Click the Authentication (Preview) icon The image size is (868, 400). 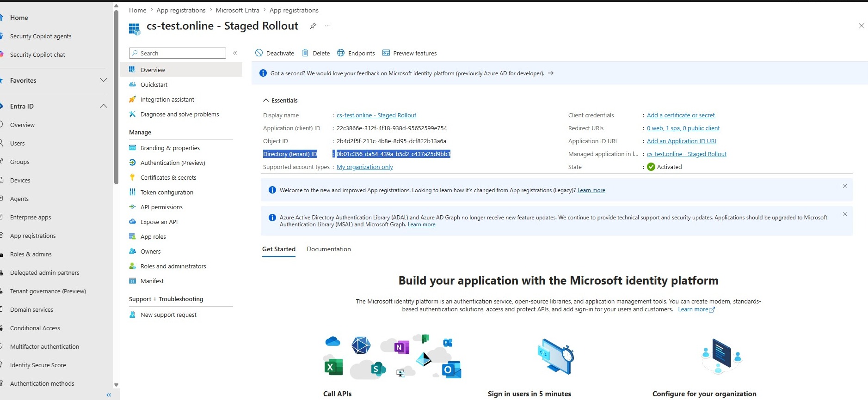132,163
